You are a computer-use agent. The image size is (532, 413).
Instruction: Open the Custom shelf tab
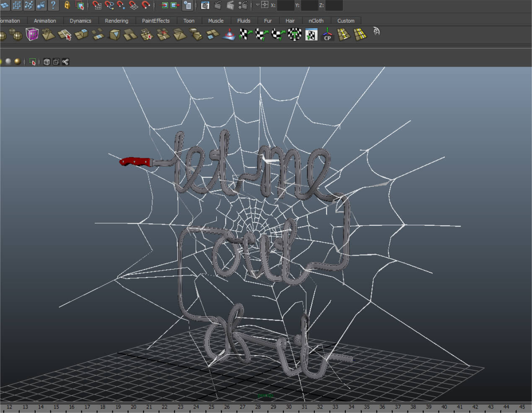pos(346,21)
